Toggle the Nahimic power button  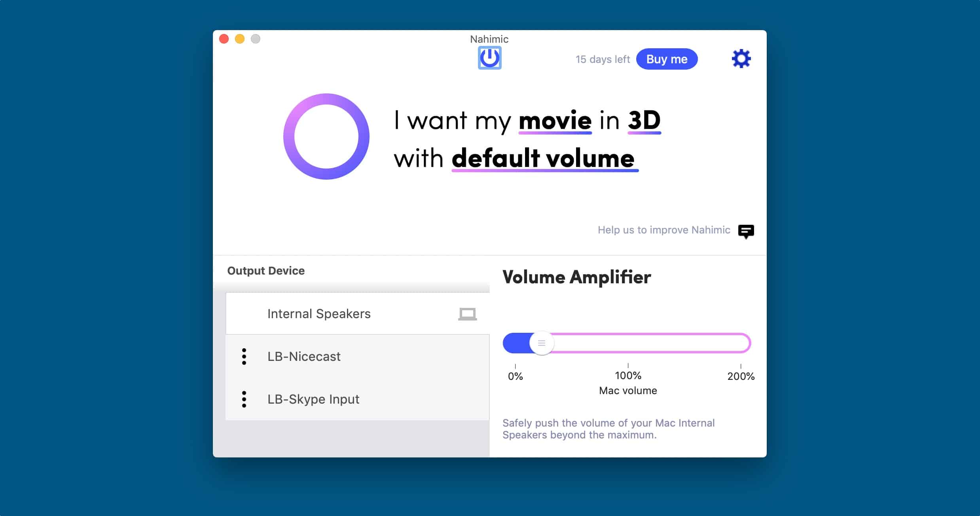point(489,58)
